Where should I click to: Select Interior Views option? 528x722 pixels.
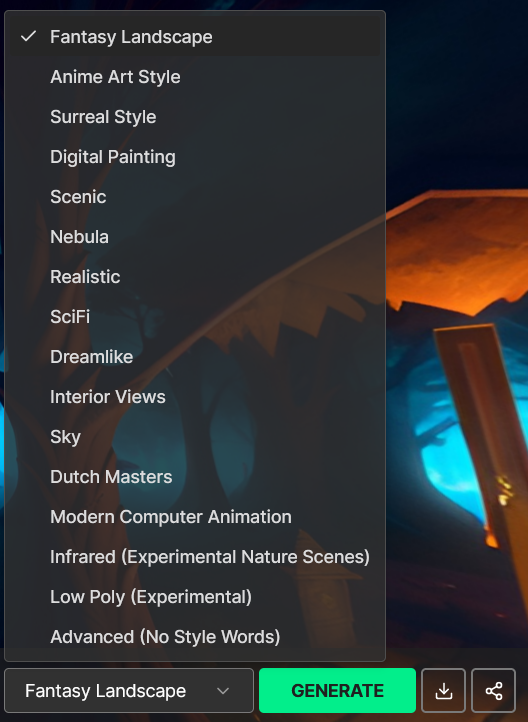click(x=195, y=397)
